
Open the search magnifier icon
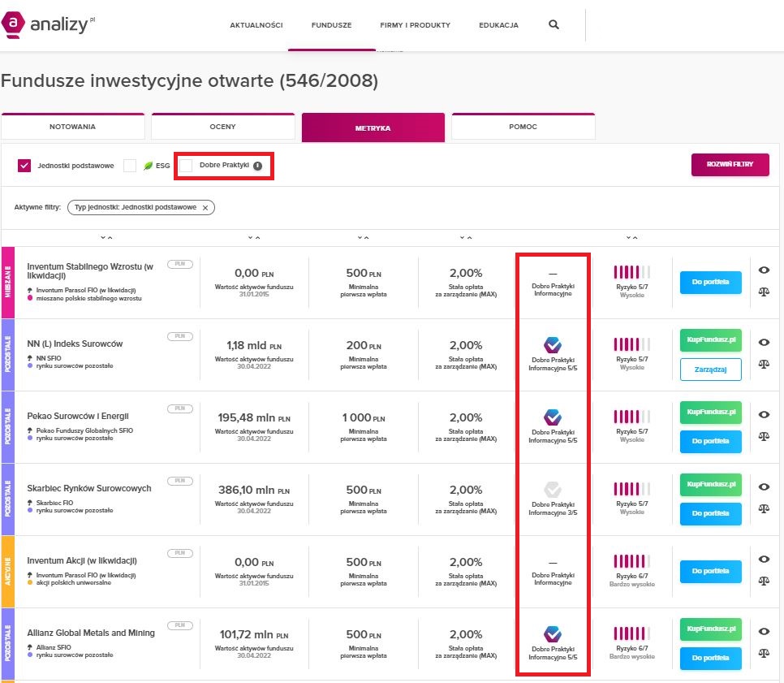pyautogui.click(x=554, y=24)
